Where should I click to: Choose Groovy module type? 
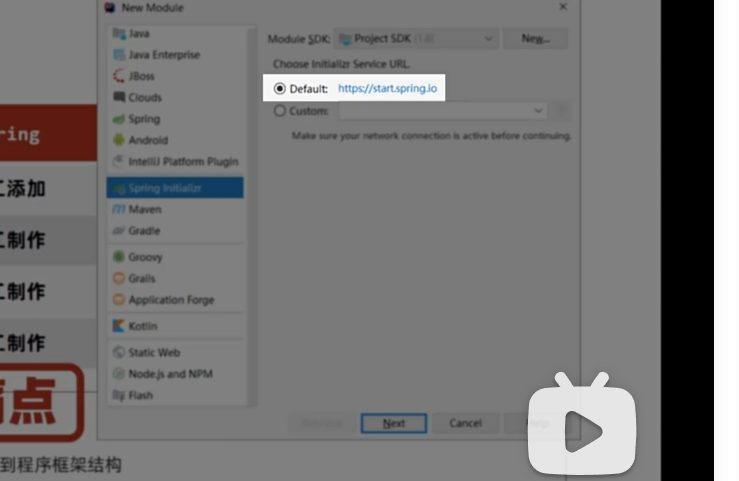point(175,257)
